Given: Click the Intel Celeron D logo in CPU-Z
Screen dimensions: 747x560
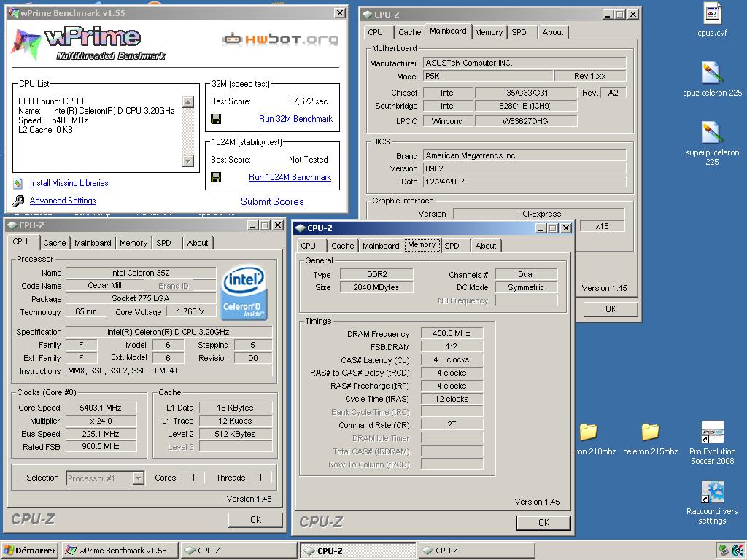Looking at the screenshot, I should [244, 292].
